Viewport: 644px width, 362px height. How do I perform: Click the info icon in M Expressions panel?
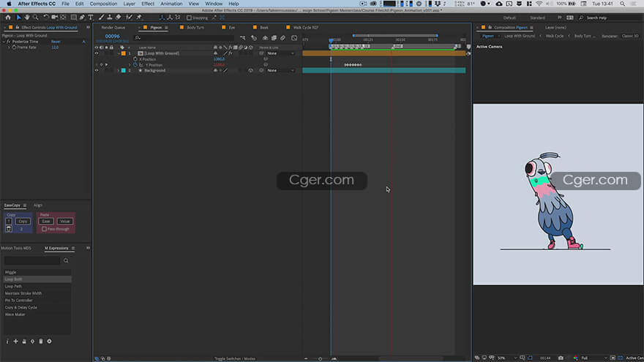coord(7,342)
